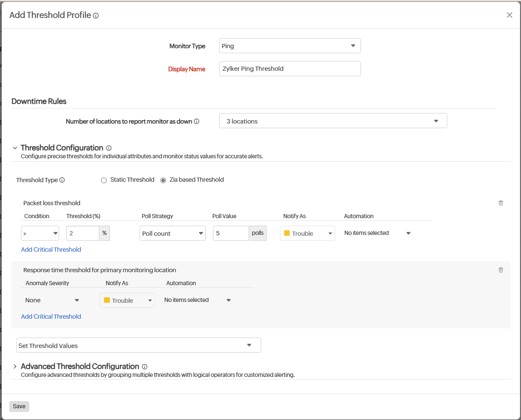Add Critical Threshold for packet loss
521x420 pixels.
[x=51, y=249]
